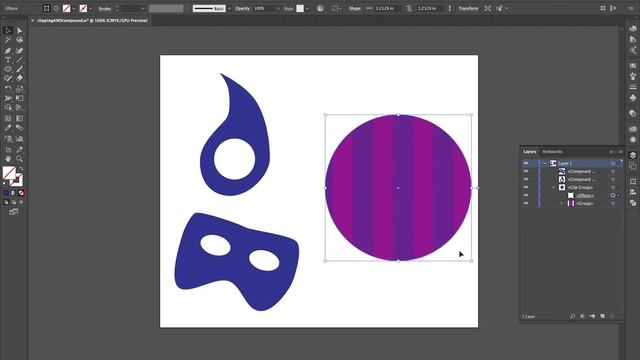The width and height of the screenshot is (640, 360).
Task: Open the Stroke weight dropdown
Action: (143, 8)
